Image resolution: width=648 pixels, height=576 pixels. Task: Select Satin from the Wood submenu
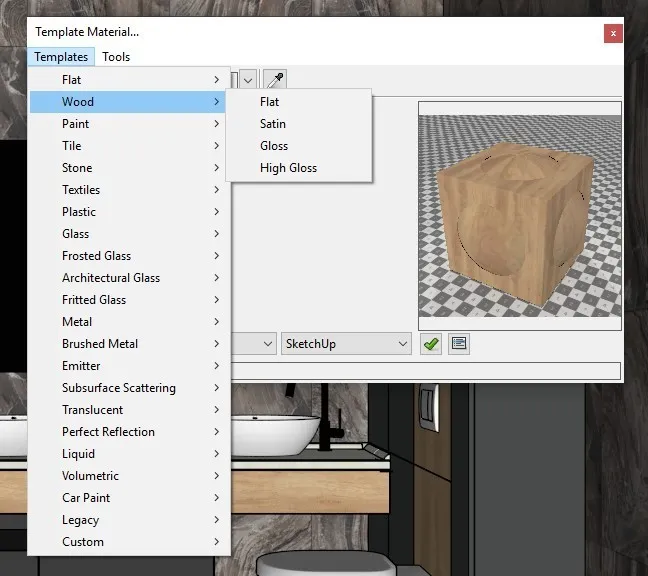point(273,124)
